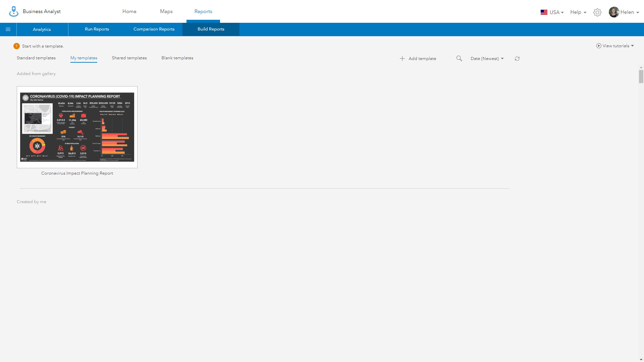Expand the View tutorials dropdown arrow

[x=632, y=46]
